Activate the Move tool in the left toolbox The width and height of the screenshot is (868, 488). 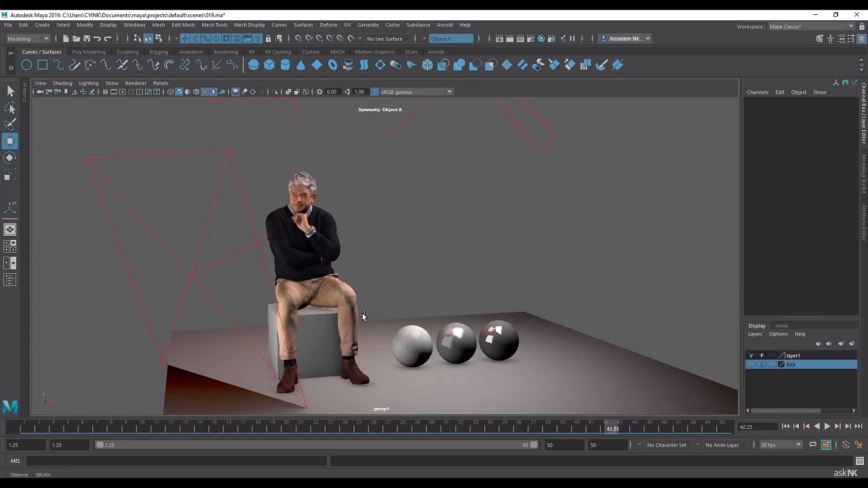point(10,141)
